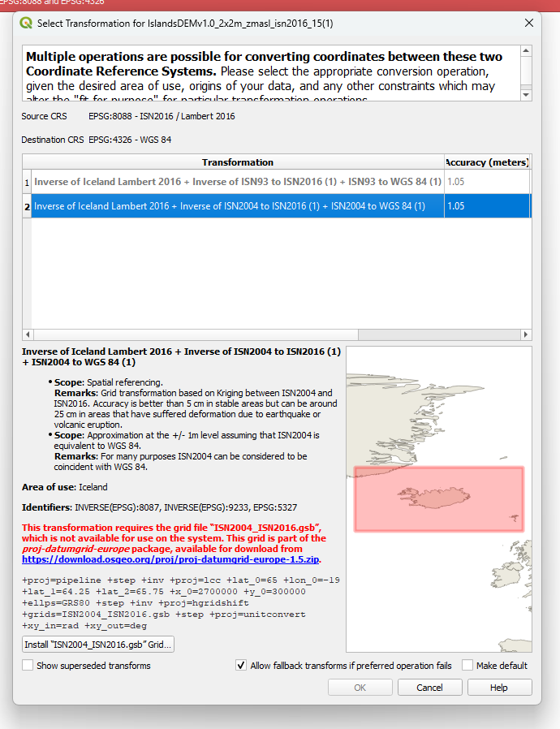
Task: Click the QGIS logo icon in title bar
Action: (x=26, y=23)
